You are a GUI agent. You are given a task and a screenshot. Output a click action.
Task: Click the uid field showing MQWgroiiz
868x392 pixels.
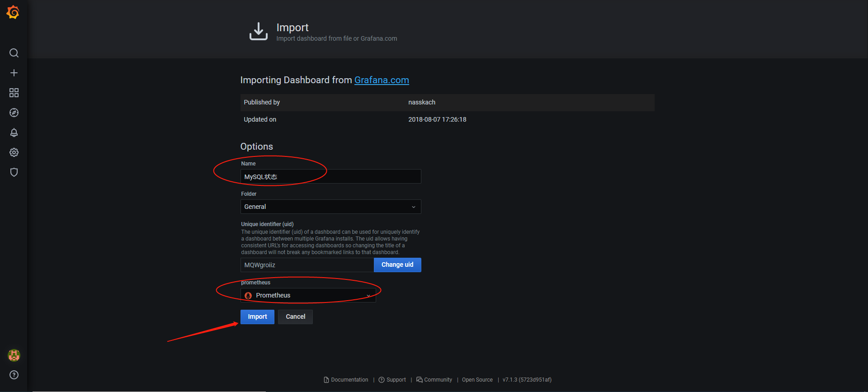[x=307, y=265]
